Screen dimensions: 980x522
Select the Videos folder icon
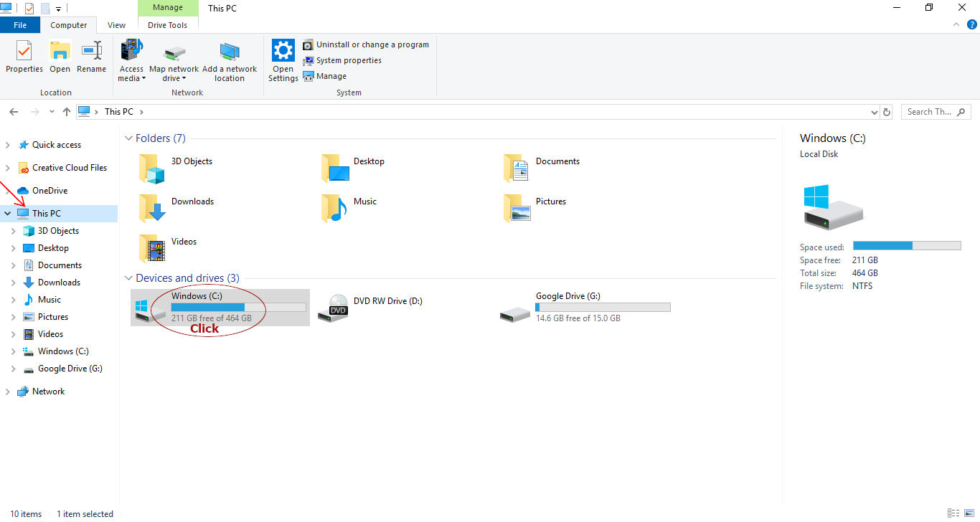(152, 250)
